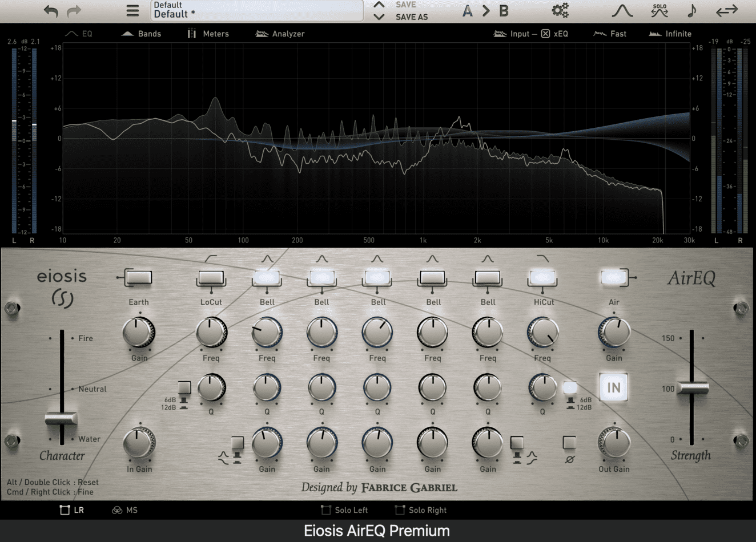The height and width of the screenshot is (542, 756).
Task: Click the bell curve icon in the top bar
Action: coord(622,11)
